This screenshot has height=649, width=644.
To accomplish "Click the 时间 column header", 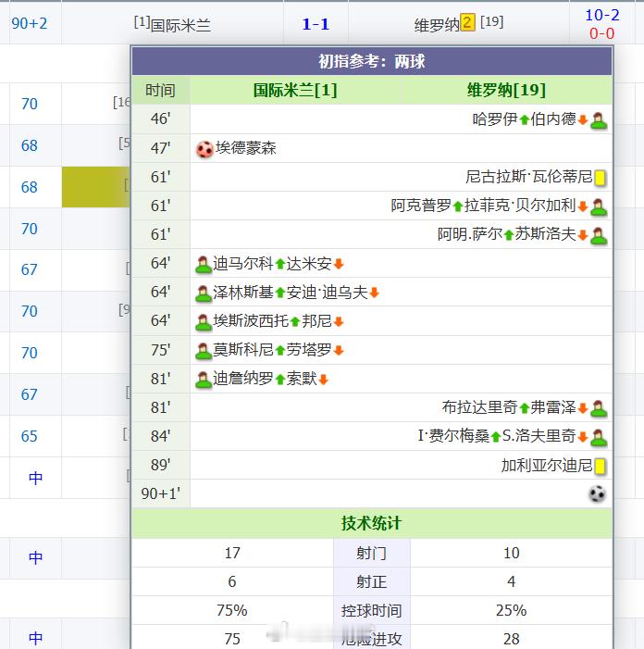I will pos(160,90).
